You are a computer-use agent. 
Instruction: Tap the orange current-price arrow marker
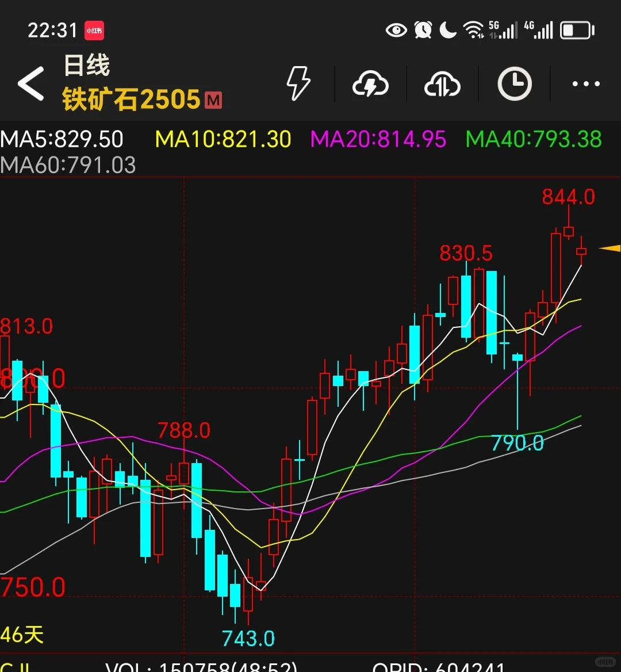pos(609,248)
